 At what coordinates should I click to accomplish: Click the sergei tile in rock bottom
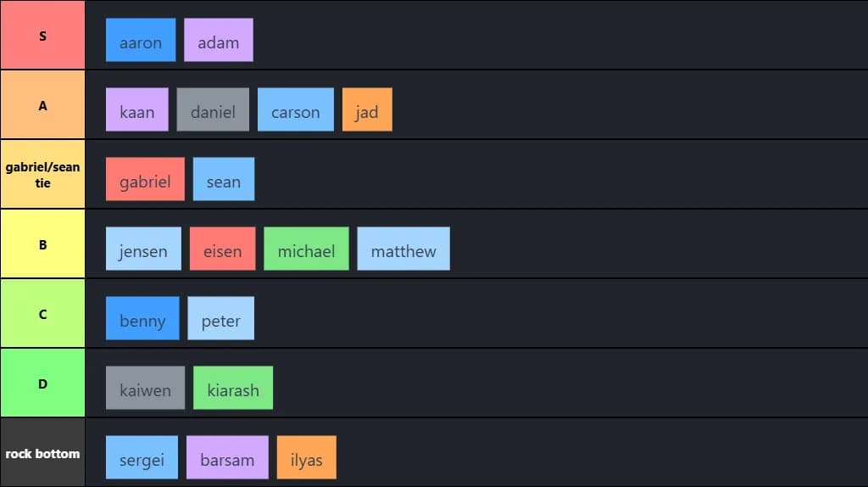[x=142, y=457]
